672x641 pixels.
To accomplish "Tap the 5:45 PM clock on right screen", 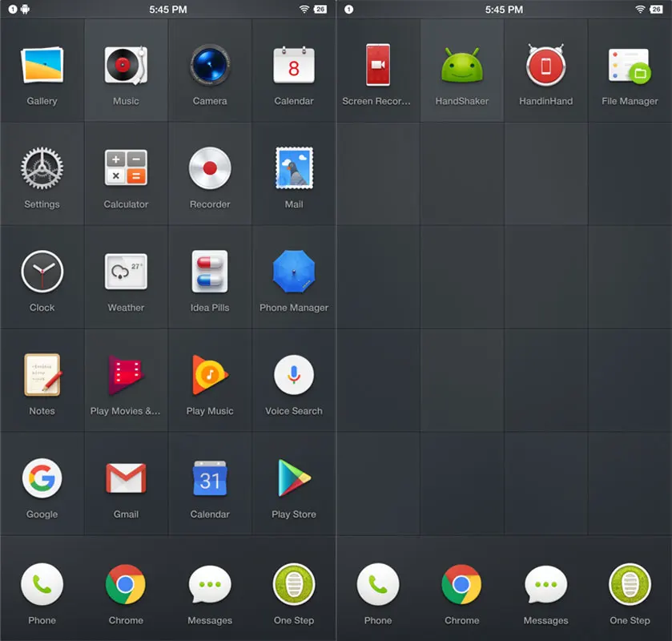I will coord(504,9).
